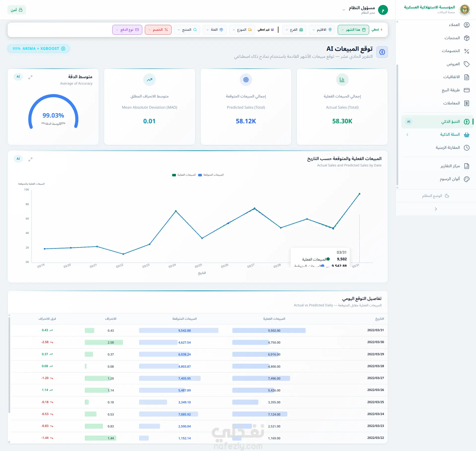Image resolution: width=476 pixels, height=451 pixels.
Task: Click the آمن secure badge button
Action: (17, 10)
